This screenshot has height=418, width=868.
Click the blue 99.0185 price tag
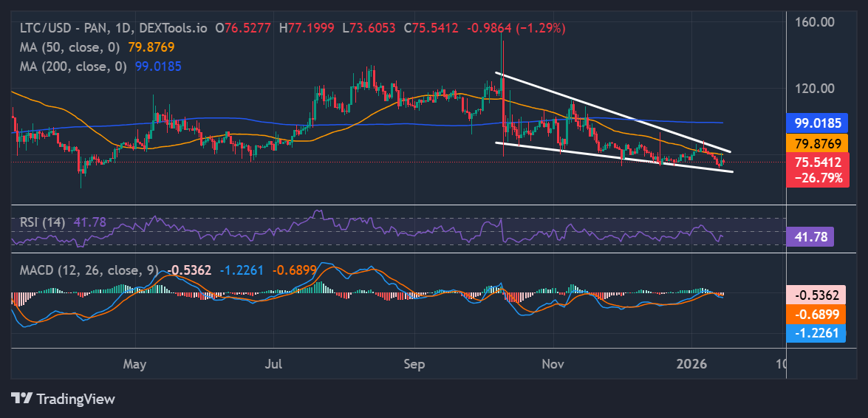[816, 123]
